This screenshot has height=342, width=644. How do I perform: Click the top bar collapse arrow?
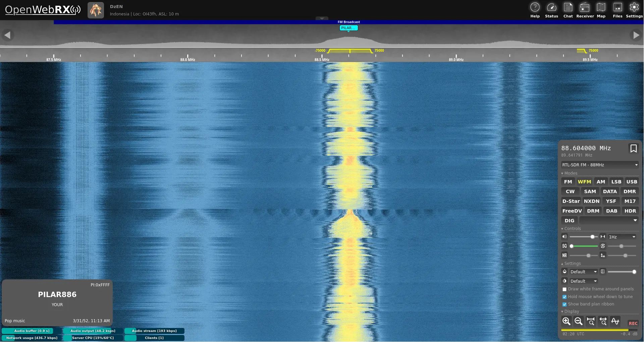click(x=322, y=18)
